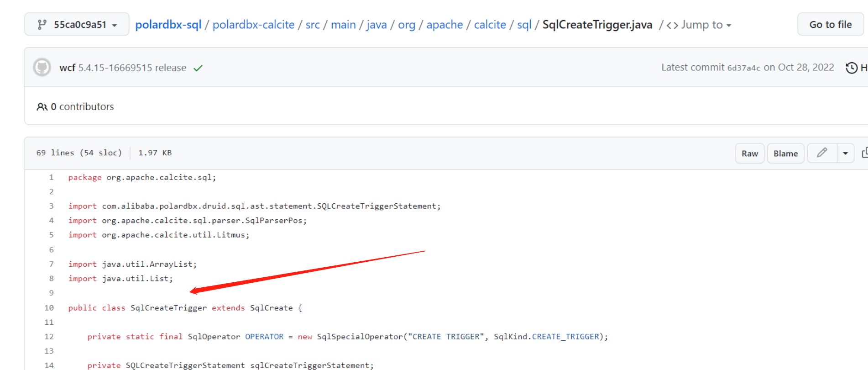868x370 pixels.
Task: Open the org breadcrumb folder
Action: [407, 25]
